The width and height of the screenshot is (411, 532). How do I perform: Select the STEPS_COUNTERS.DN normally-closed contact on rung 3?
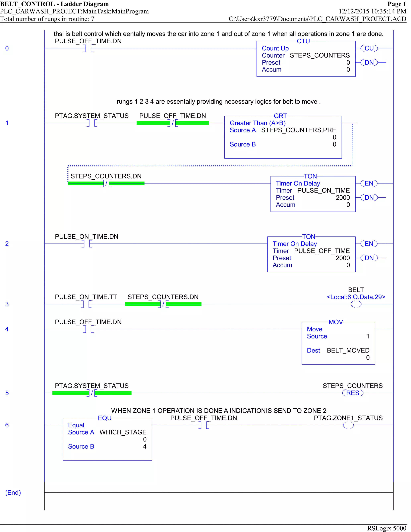coord(163,304)
